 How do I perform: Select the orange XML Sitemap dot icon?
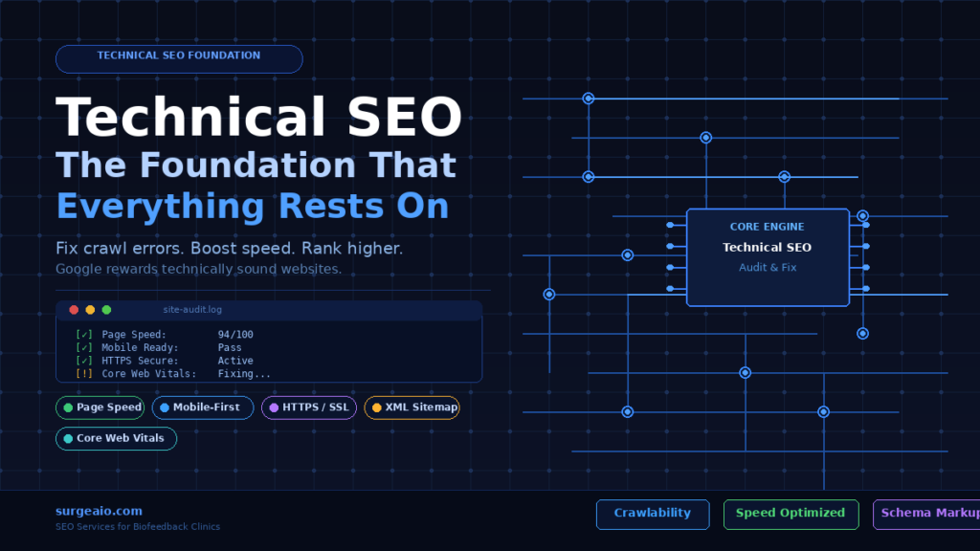(x=376, y=408)
